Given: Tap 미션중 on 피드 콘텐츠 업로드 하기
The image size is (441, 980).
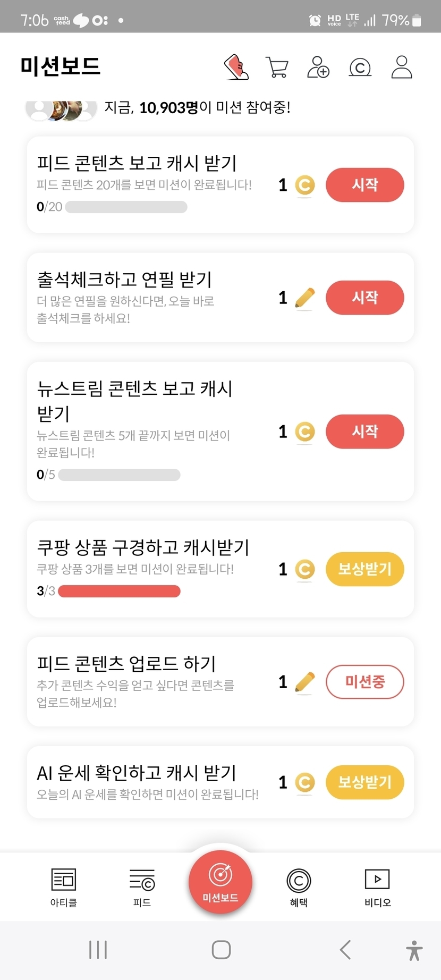Looking at the screenshot, I should [x=364, y=682].
